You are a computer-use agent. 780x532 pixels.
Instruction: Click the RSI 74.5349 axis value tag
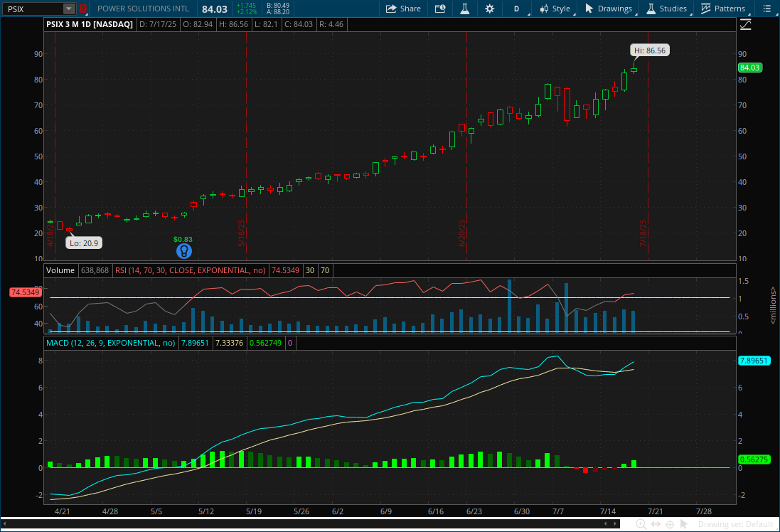click(26, 292)
